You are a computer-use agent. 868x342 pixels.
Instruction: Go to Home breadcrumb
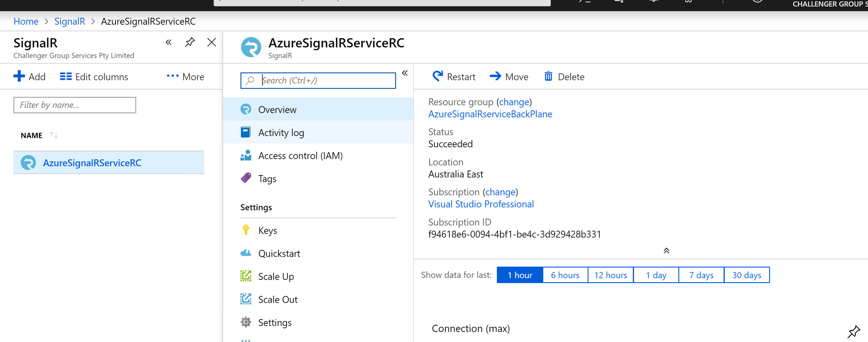coord(26,21)
